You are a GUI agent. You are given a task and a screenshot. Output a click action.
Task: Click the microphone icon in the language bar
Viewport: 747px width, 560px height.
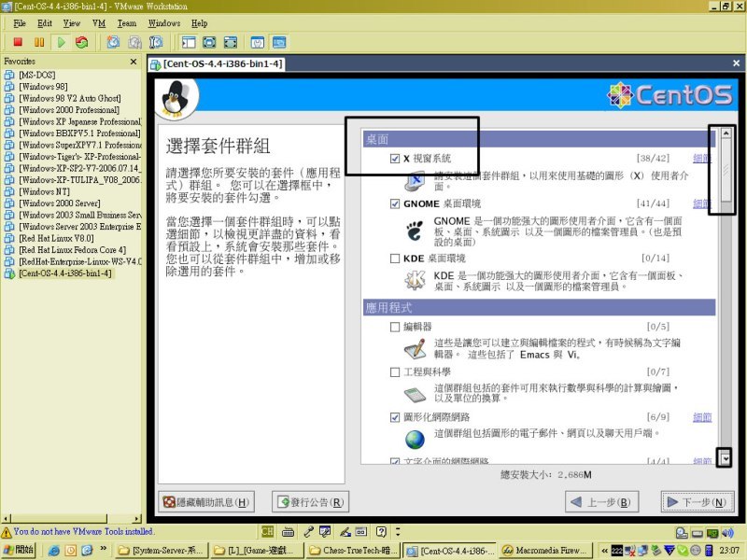pos(309,531)
